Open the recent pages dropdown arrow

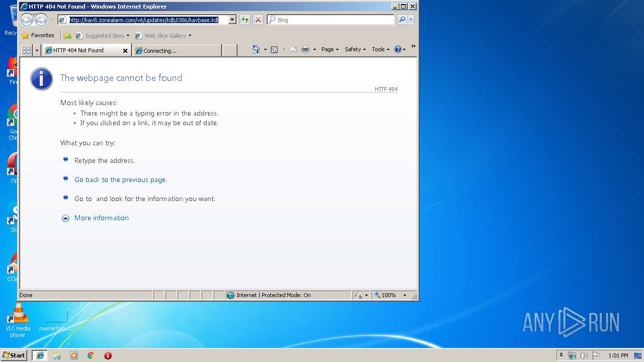click(52, 20)
